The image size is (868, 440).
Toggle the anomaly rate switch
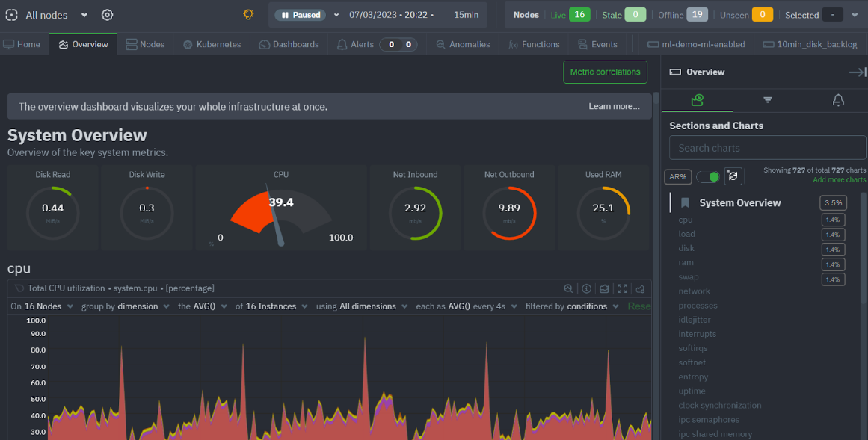(708, 176)
